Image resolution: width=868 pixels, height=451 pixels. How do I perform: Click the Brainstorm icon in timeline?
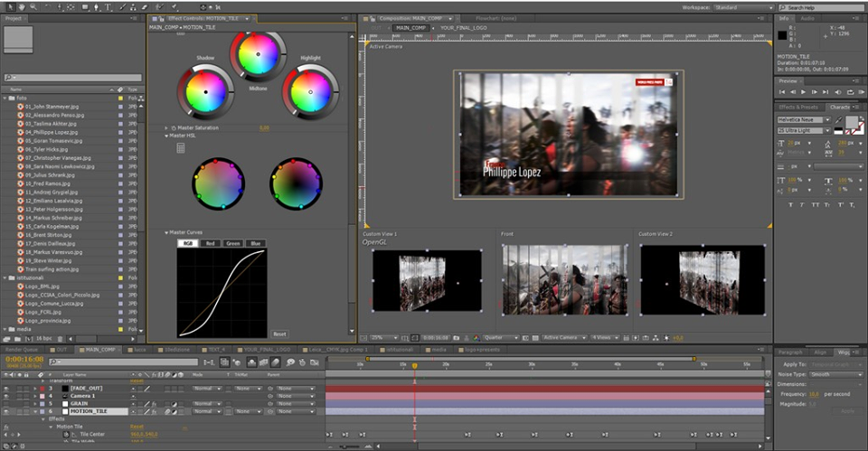click(290, 362)
